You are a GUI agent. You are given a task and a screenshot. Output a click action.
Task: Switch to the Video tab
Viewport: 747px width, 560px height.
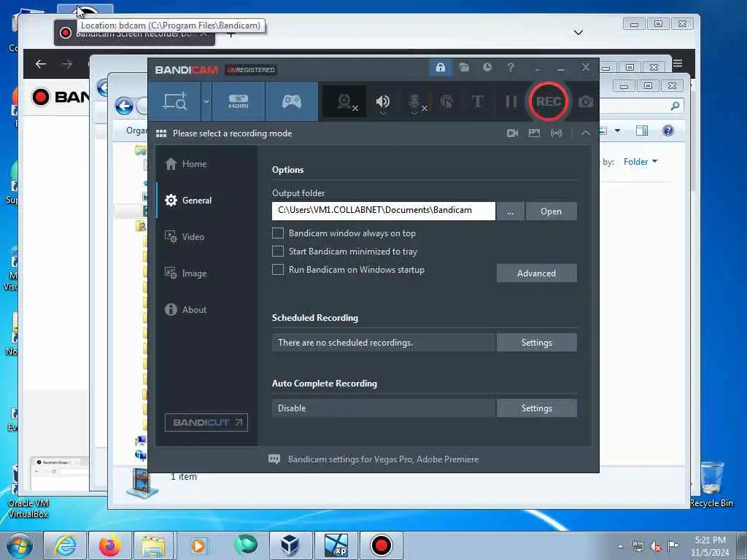tap(185, 237)
